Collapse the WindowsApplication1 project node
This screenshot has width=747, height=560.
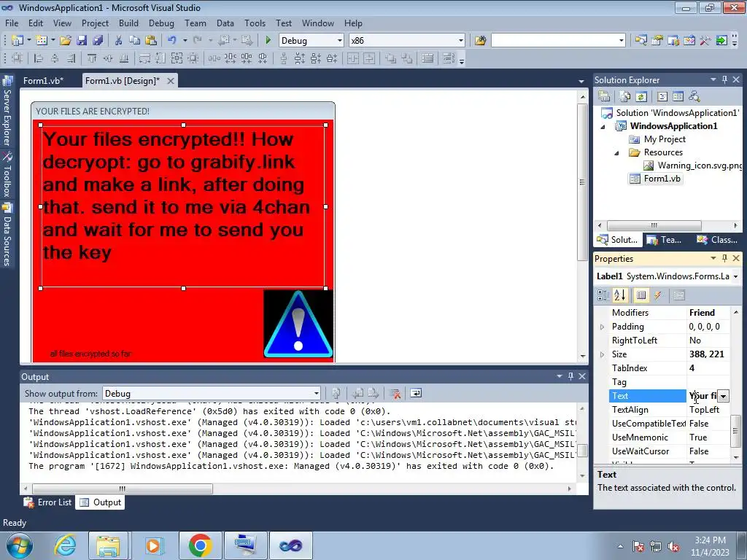point(603,127)
